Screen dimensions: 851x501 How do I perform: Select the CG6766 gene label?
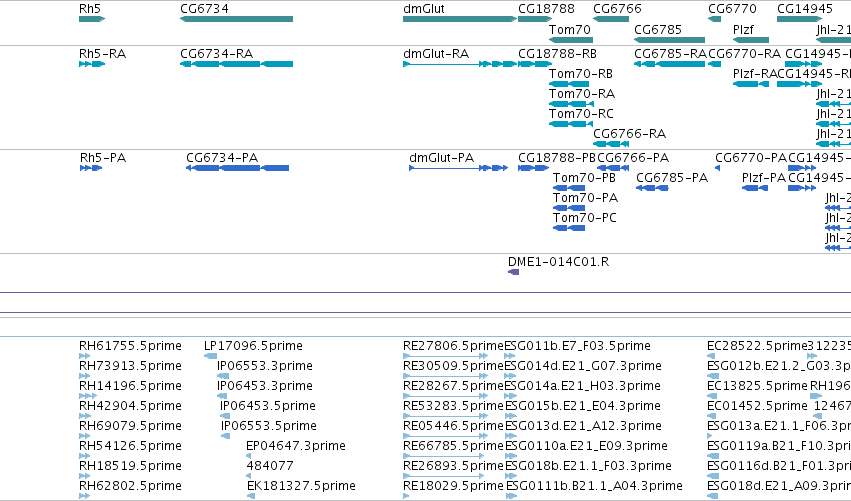tap(618, 9)
